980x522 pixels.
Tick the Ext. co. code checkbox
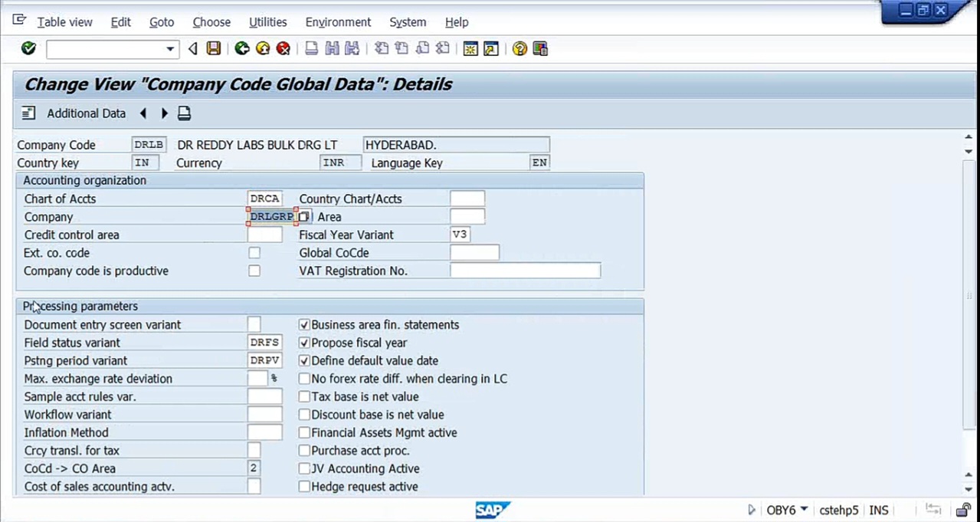[x=254, y=253]
